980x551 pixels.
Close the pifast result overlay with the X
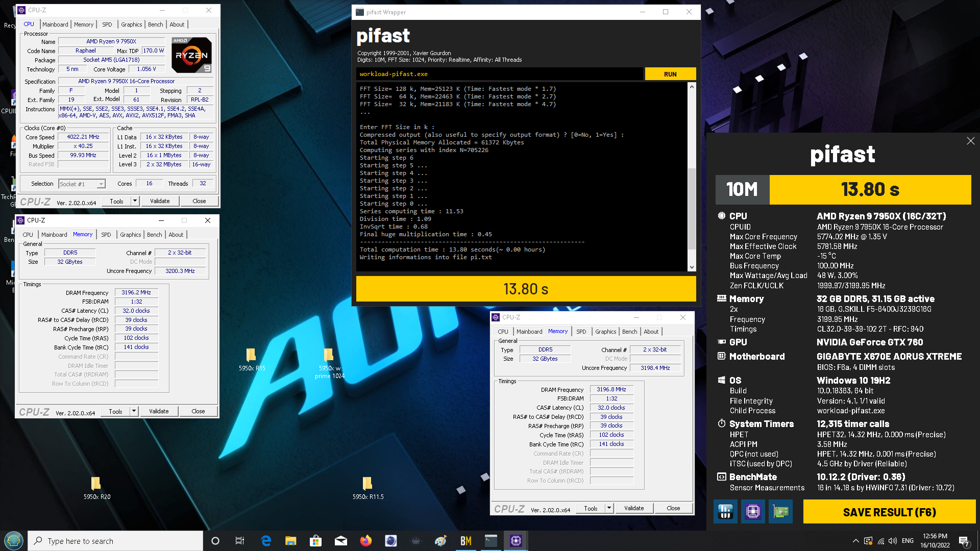click(970, 141)
